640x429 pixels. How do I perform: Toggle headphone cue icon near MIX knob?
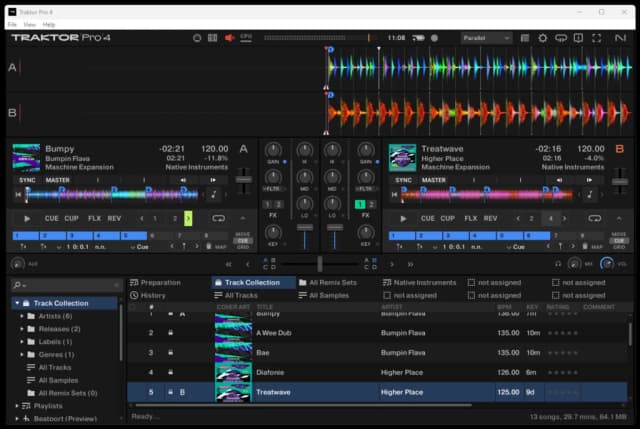coord(558,264)
